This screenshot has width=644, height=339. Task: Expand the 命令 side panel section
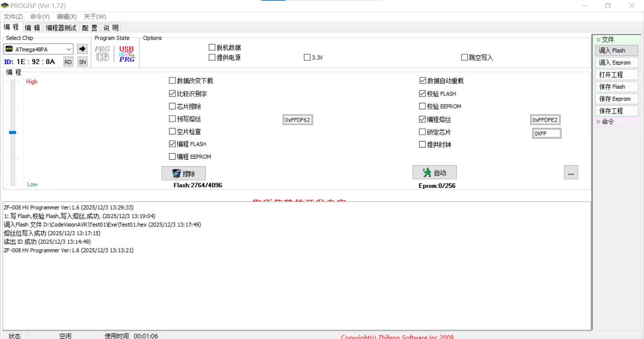point(598,122)
